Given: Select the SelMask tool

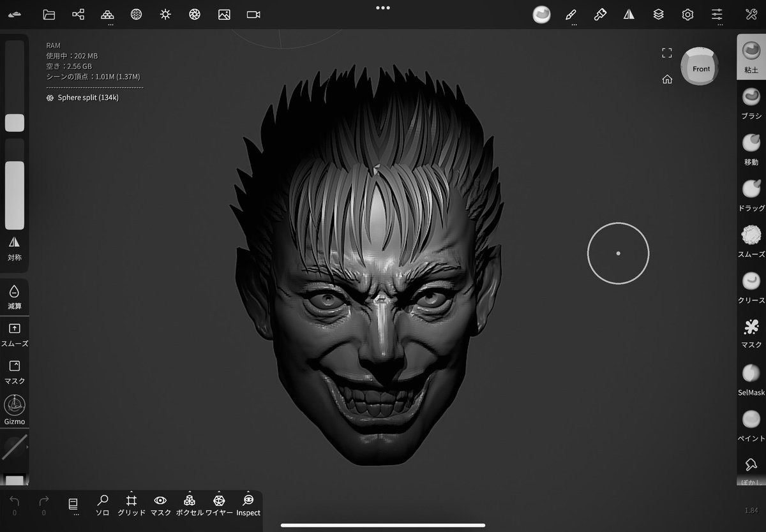Looking at the screenshot, I should click(x=751, y=380).
